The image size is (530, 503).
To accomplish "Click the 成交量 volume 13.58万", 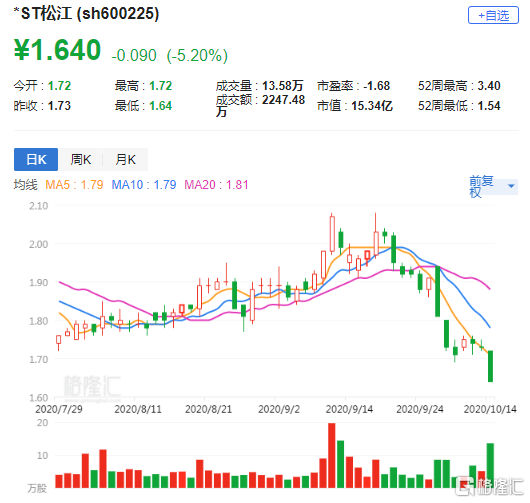I will [x=283, y=86].
